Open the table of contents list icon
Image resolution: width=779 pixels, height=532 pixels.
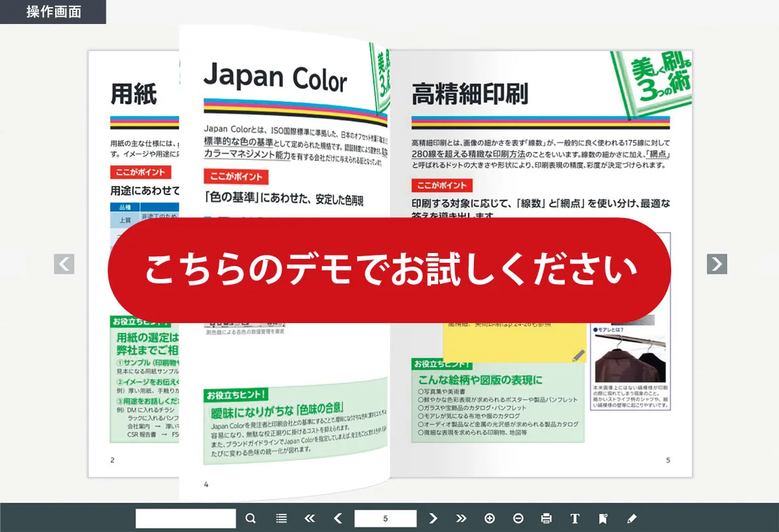(281, 518)
